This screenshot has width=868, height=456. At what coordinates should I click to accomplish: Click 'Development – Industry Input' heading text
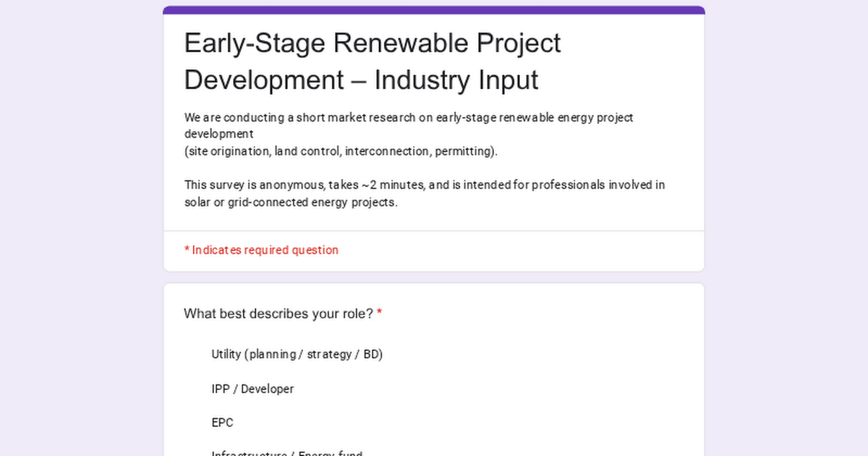[x=361, y=80]
